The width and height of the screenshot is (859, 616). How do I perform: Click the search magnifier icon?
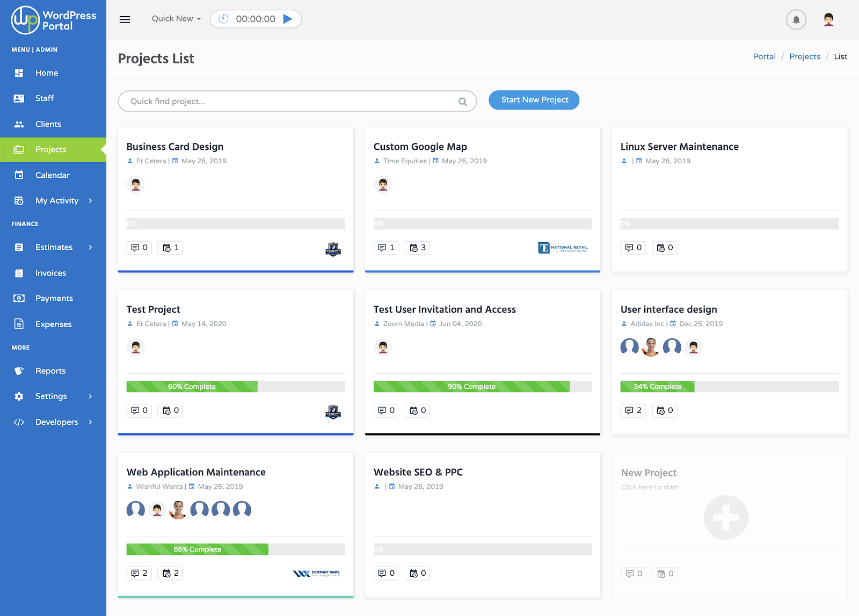(x=462, y=102)
